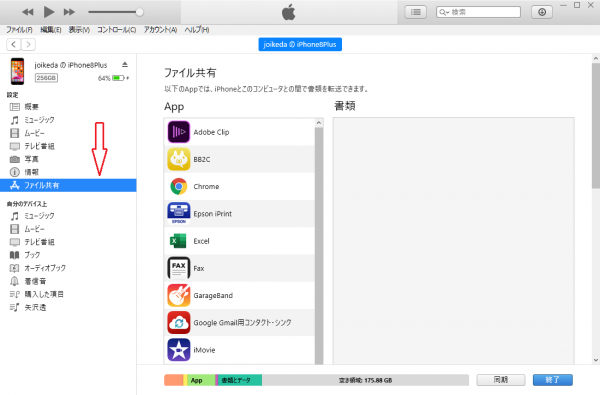Open the 編集(E) menu

click(51, 30)
